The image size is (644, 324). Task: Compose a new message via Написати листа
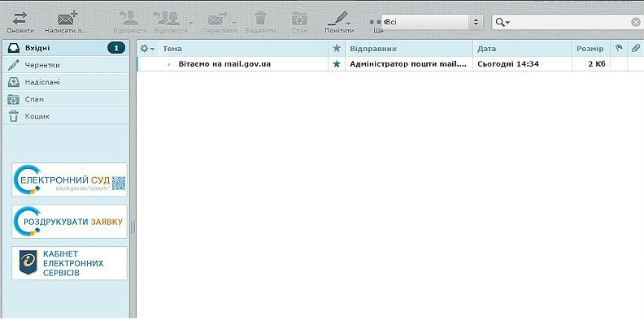[67, 23]
